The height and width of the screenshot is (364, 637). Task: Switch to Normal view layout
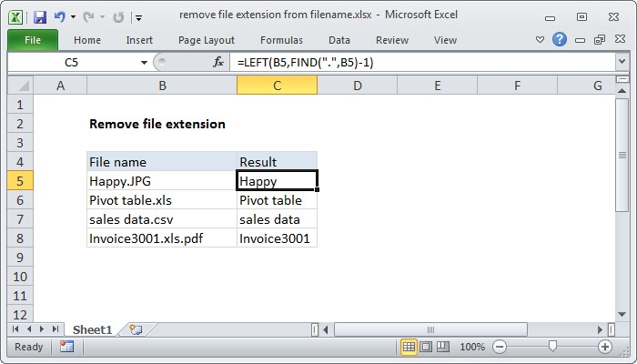pos(409,347)
